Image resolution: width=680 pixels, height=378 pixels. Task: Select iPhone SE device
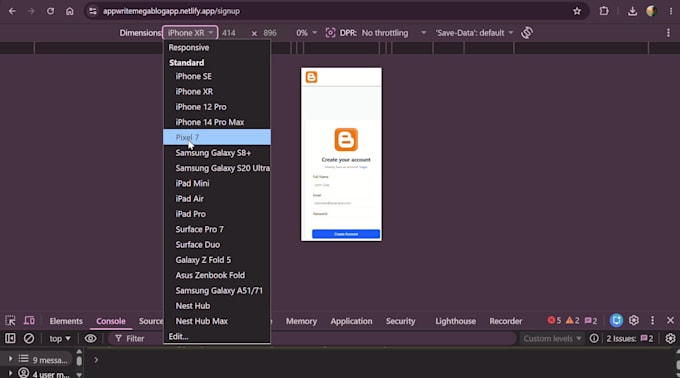[x=217, y=76]
